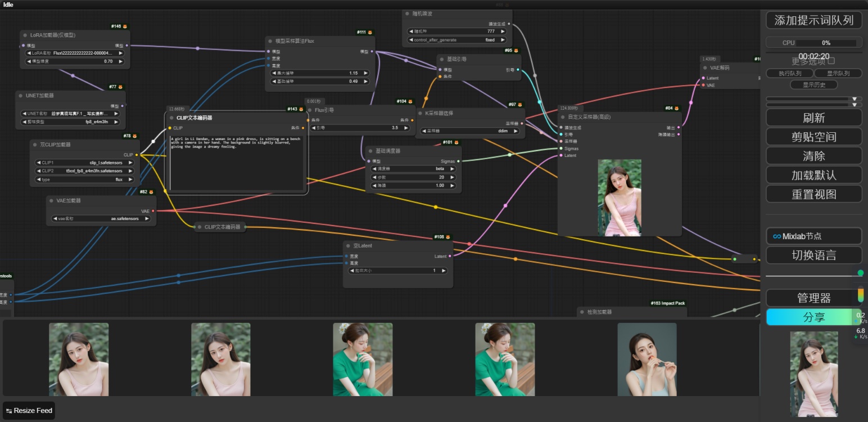868x422 pixels.
Task: Click the fox badge on node #108
Action: click(x=448, y=237)
